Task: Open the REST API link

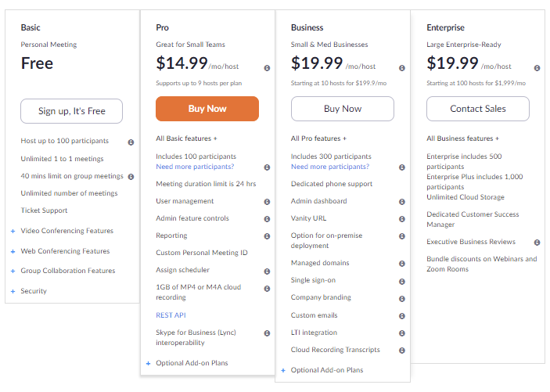Action: click(x=171, y=315)
